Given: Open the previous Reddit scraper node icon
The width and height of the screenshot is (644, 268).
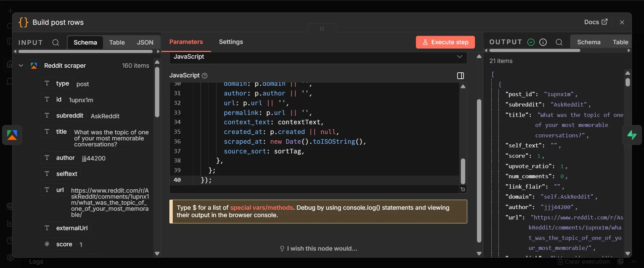Looking at the screenshot, I should [12, 135].
